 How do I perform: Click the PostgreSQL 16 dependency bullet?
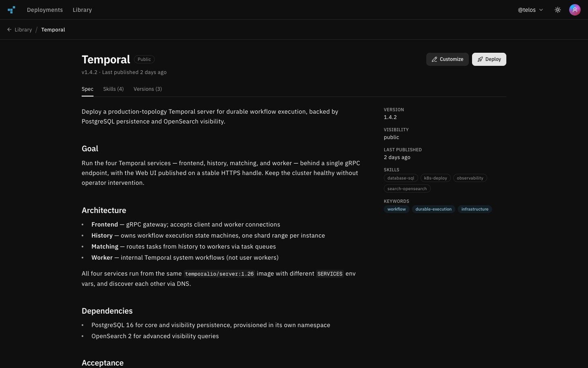tap(211, 325)
